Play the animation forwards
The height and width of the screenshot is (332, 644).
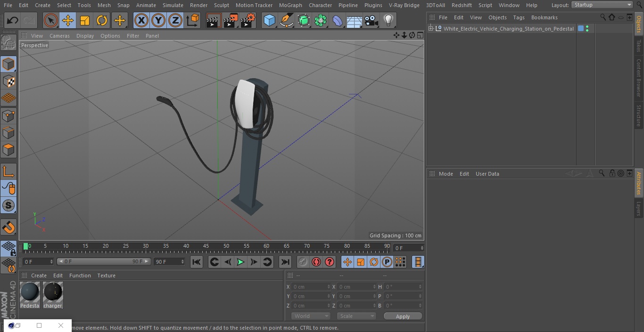point(240,262)
